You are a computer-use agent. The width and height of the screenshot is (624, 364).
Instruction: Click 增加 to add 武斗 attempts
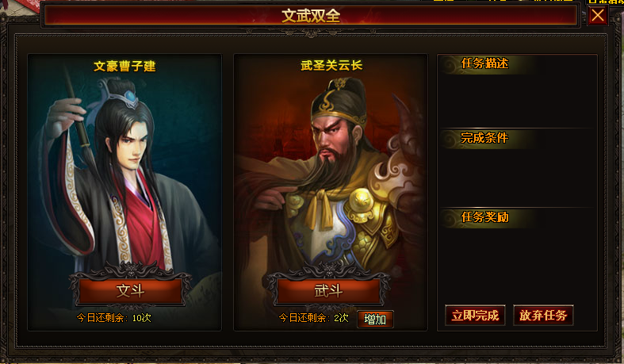[375, 319]
